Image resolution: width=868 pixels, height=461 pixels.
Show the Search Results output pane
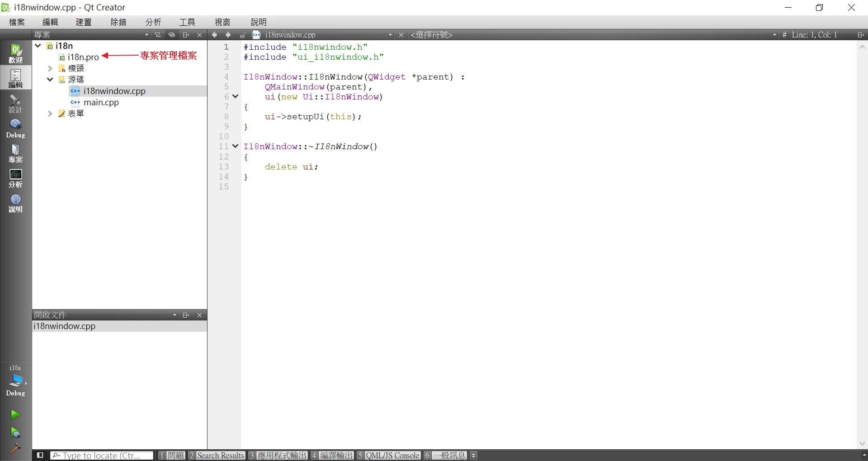pos(217,455)
